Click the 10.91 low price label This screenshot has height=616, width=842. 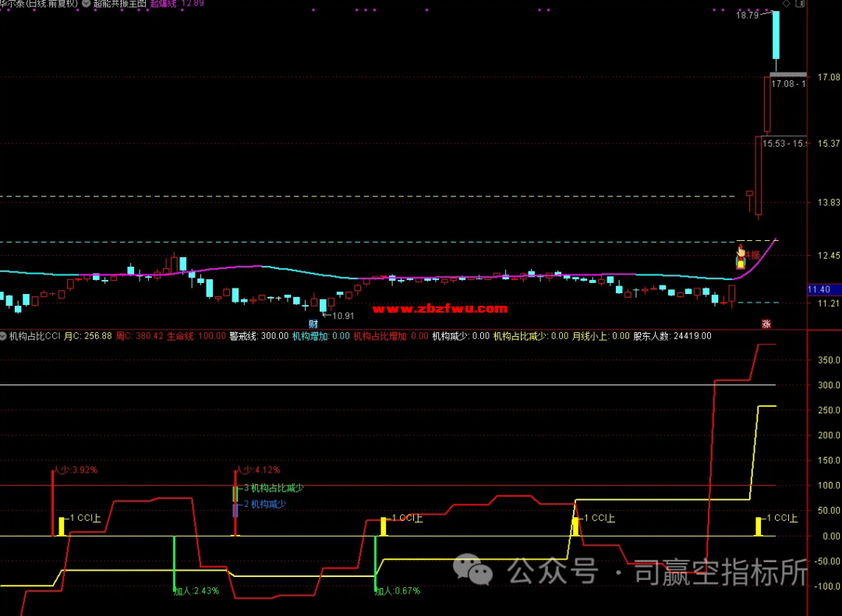[x=343, y=316]
